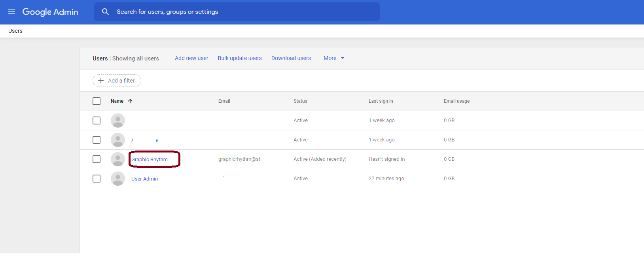This screenshot has height=256, width=644.
Task: Click the Users breadcrumb
Action: point(15,31)
